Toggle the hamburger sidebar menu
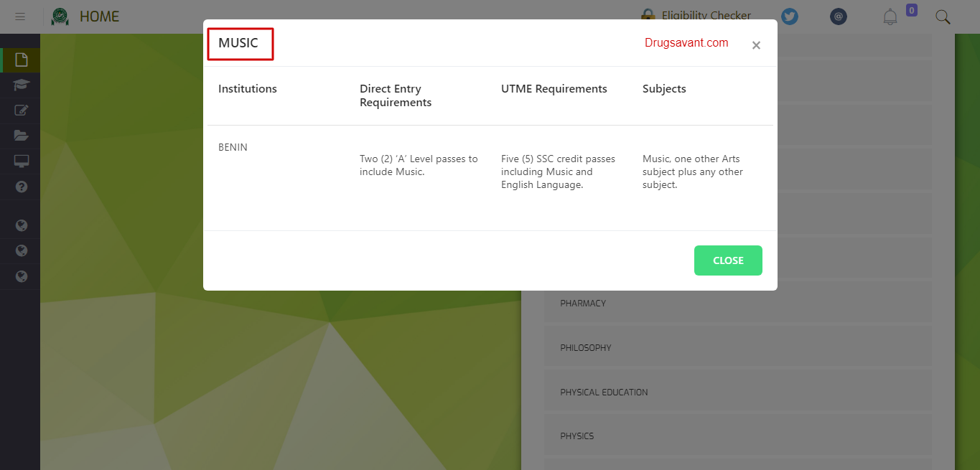 [x=20, y=17]
